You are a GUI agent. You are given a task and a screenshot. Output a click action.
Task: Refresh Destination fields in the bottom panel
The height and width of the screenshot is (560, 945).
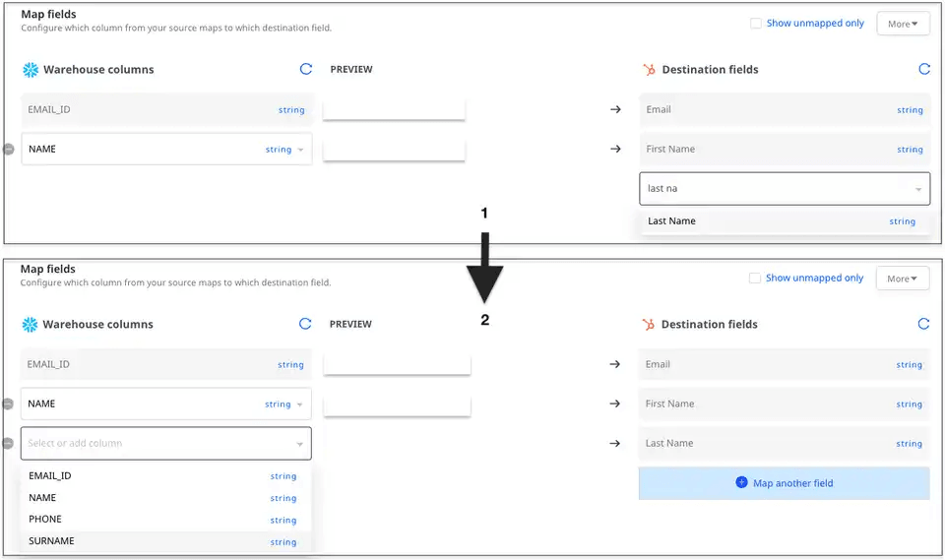923,324
